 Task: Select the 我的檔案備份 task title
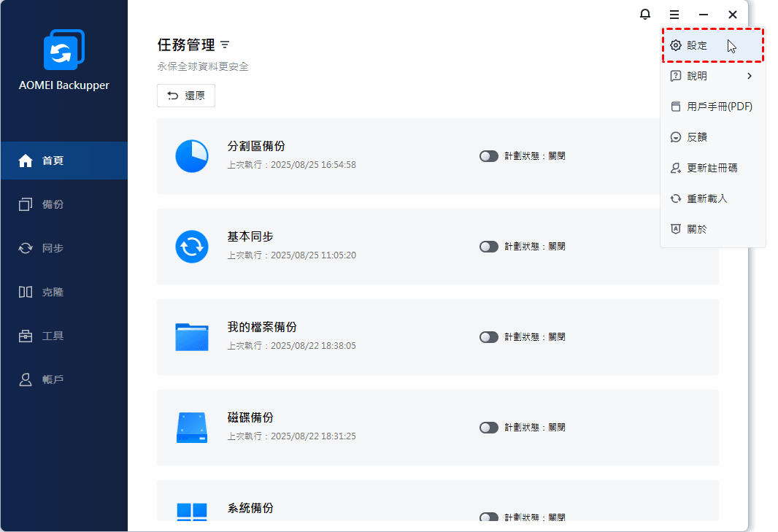click(x=262, y=327)
